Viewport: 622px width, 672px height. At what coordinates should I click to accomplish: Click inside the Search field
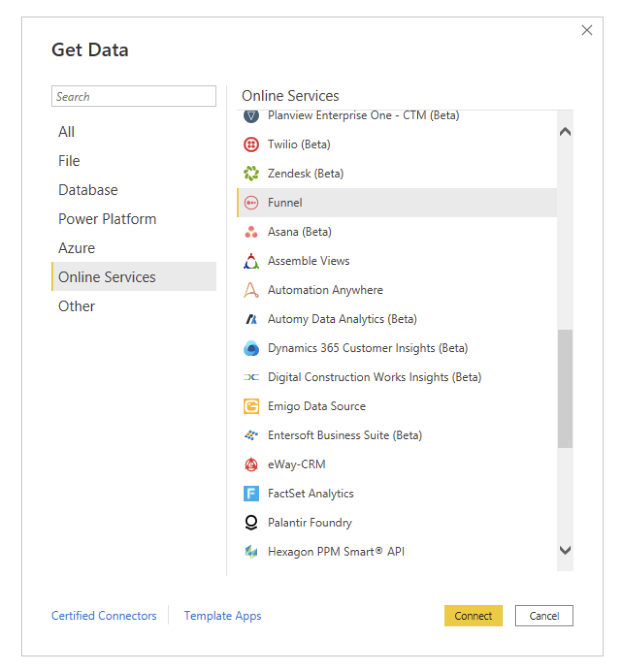click(x=134, y=96)
